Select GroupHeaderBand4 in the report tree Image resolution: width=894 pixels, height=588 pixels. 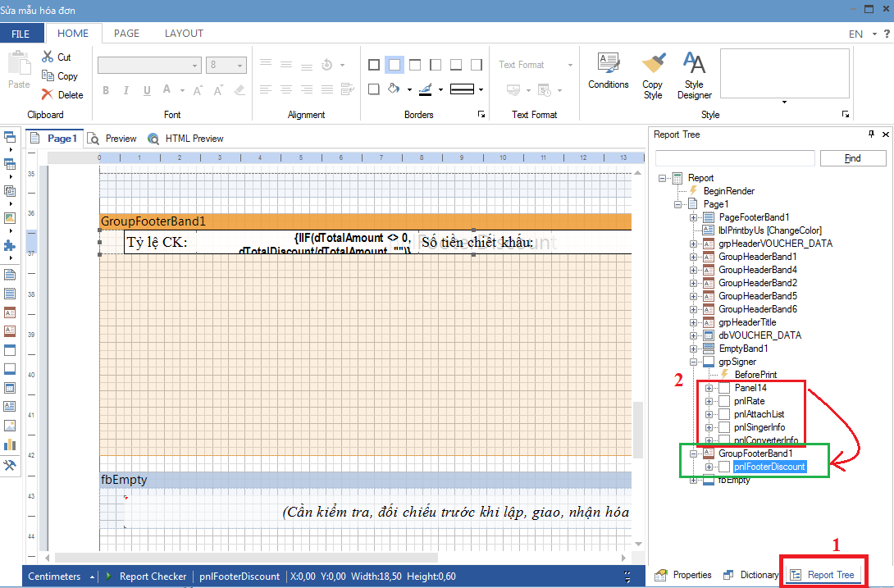pos(758,270)
